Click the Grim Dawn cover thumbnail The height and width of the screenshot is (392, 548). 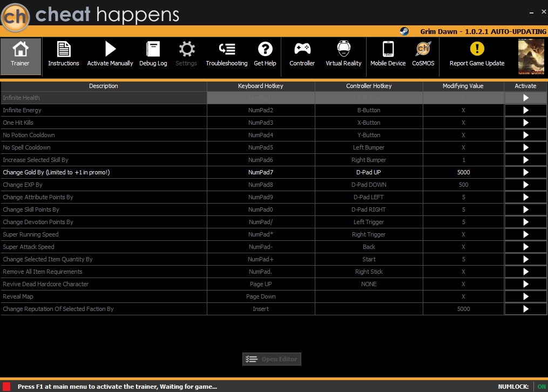(531, 57)
